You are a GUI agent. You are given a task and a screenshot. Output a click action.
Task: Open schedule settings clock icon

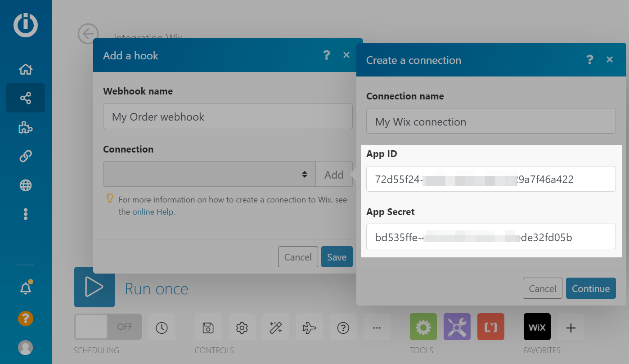pos(162,328)
